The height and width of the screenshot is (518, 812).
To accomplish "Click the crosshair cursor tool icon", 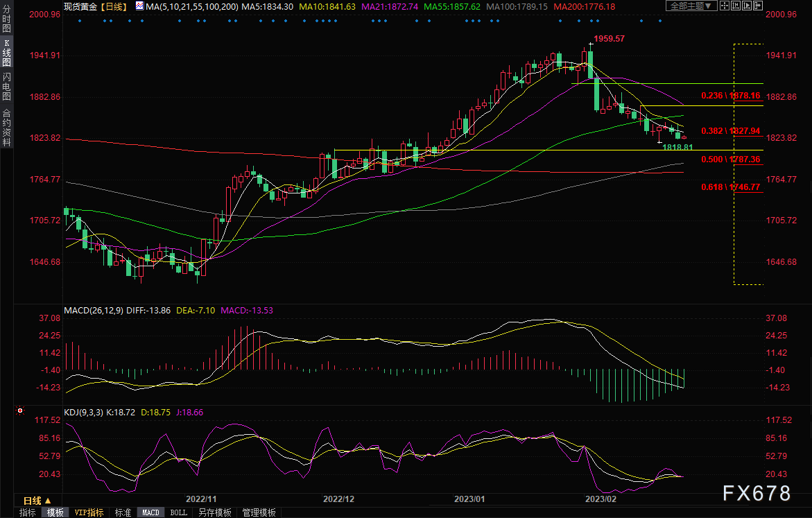I will tap(725, 6).
